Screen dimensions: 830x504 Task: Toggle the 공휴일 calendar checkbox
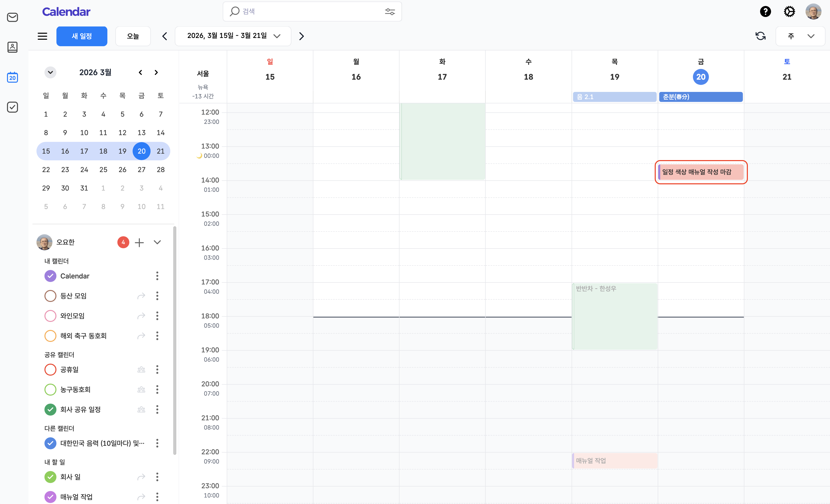point(50,370)
